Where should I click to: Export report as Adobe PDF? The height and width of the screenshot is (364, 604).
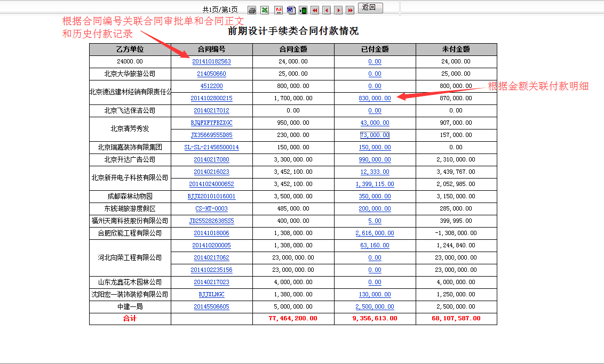(x=279, y=10)
